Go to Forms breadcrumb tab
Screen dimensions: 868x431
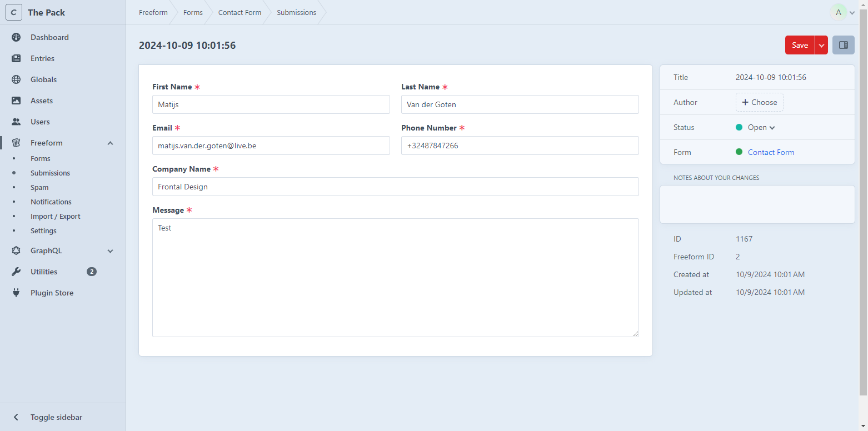click(x=193, y=12)
